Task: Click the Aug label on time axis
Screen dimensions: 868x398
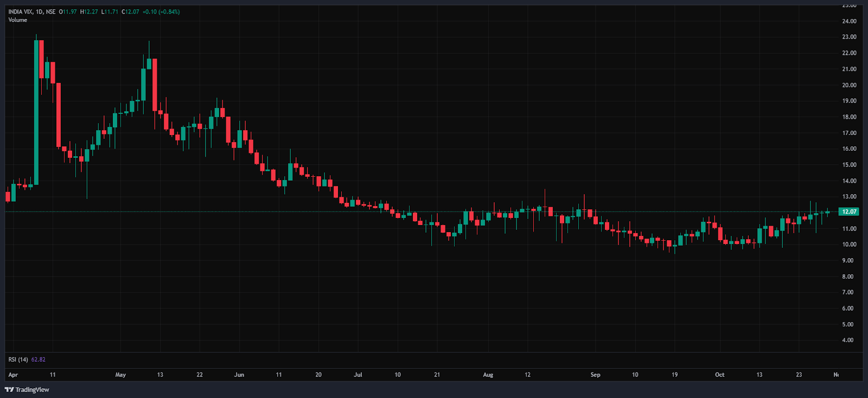Action: point(488,375)
